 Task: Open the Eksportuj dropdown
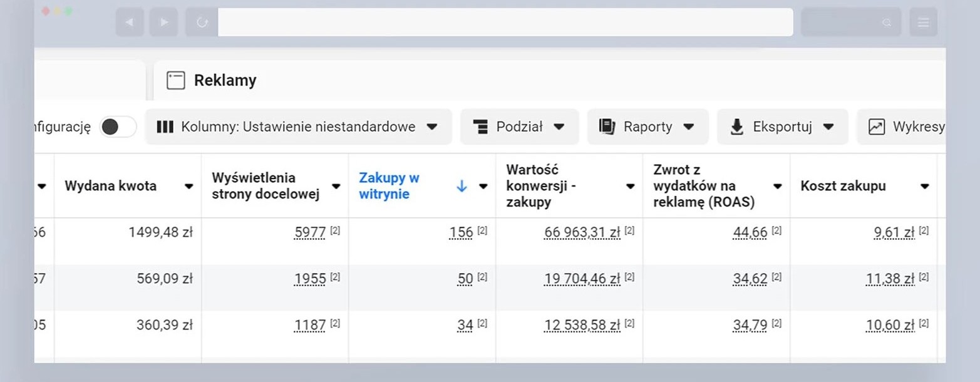782,126
